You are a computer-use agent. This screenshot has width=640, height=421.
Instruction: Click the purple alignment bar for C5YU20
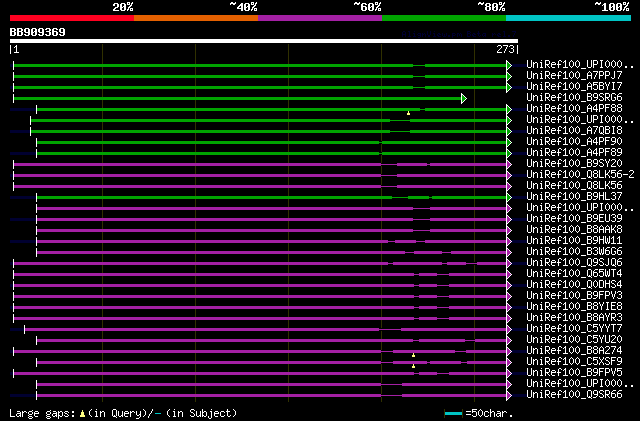[x=271, y=341]
